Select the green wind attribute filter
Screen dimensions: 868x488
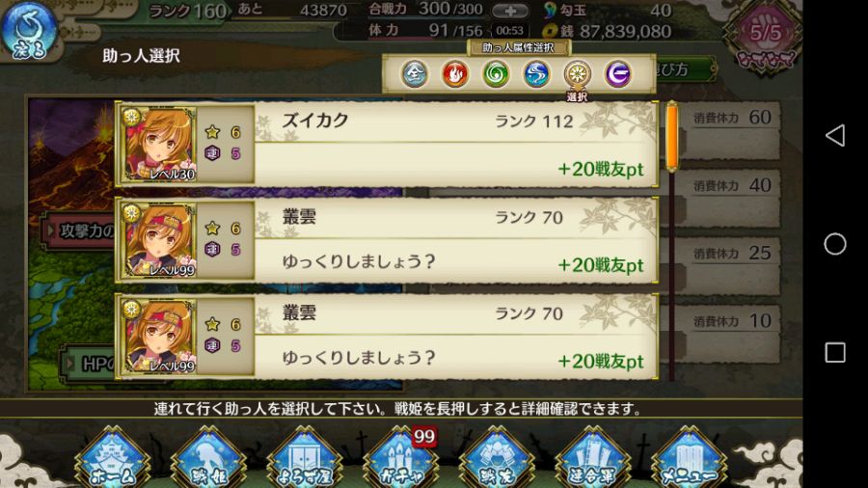pyautogui.click(x=496, y=74)
